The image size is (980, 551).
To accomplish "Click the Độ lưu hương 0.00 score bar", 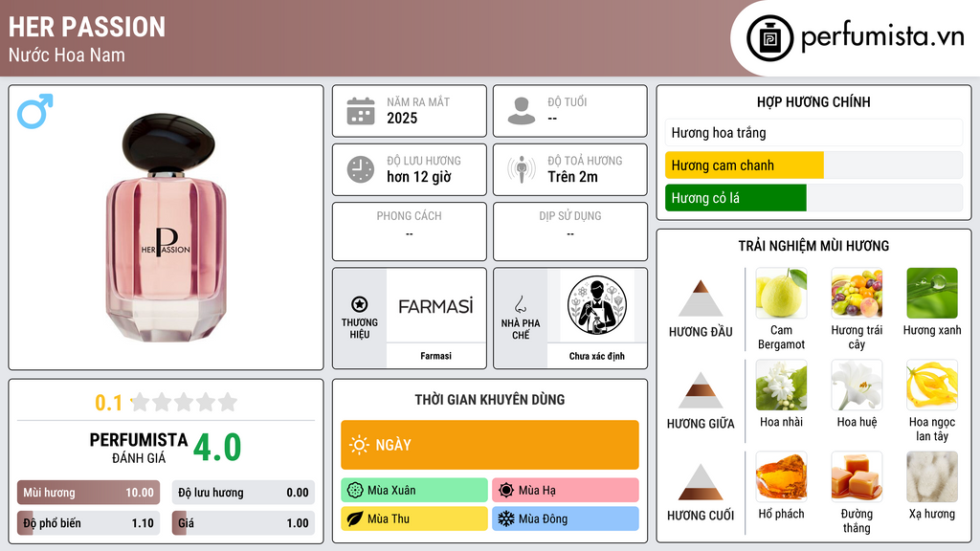I will (243, 493).
